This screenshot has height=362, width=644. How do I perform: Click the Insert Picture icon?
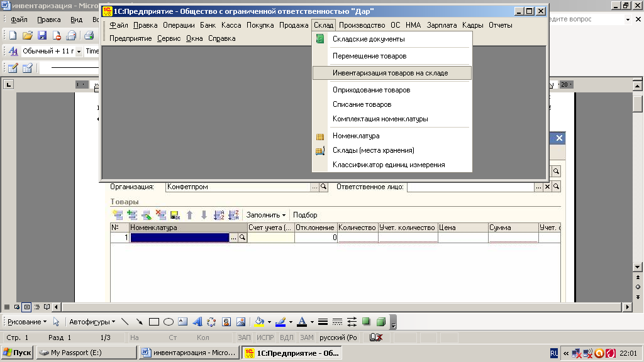point(241,322)
